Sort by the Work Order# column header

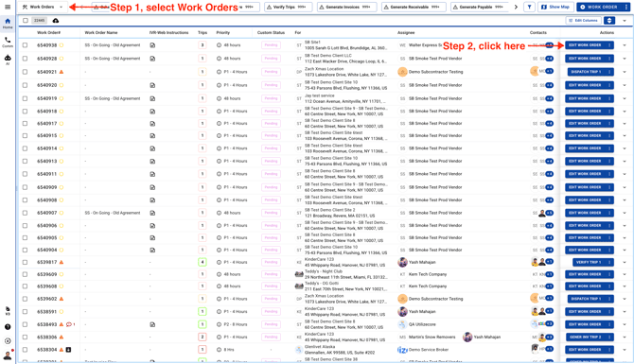pos(48,33)
